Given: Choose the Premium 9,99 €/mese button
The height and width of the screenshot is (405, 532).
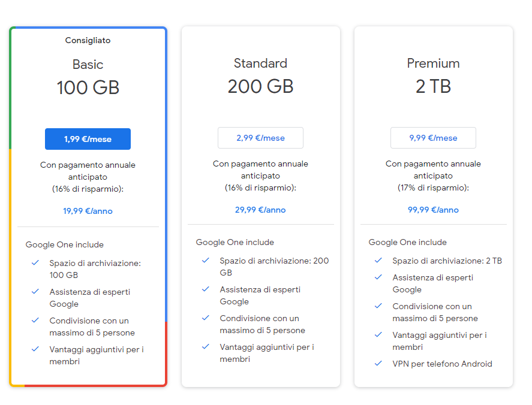Looking at the screenshot, I should (433, 138).
